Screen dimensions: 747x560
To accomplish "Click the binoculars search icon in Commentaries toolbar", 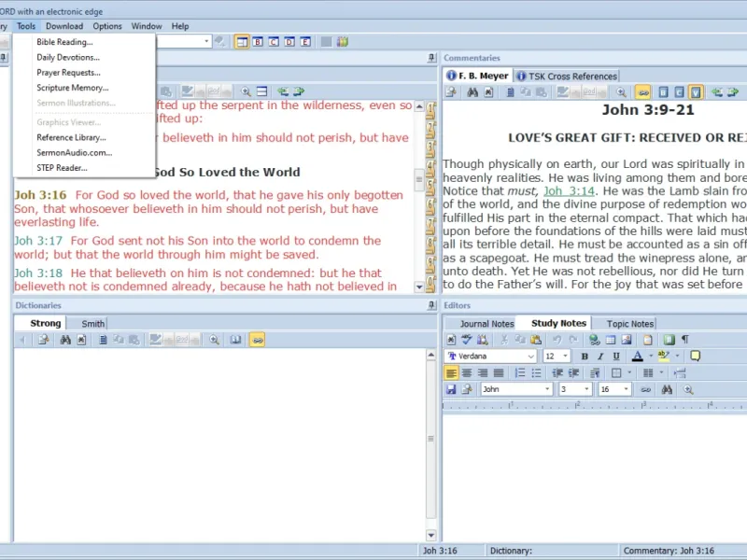I will (472, 91).
